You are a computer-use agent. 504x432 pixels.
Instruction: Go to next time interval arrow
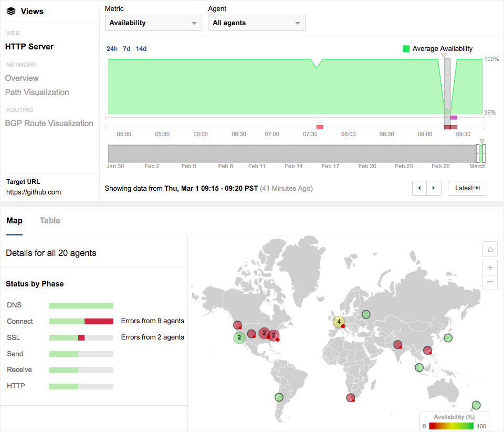tap(434, 188)
